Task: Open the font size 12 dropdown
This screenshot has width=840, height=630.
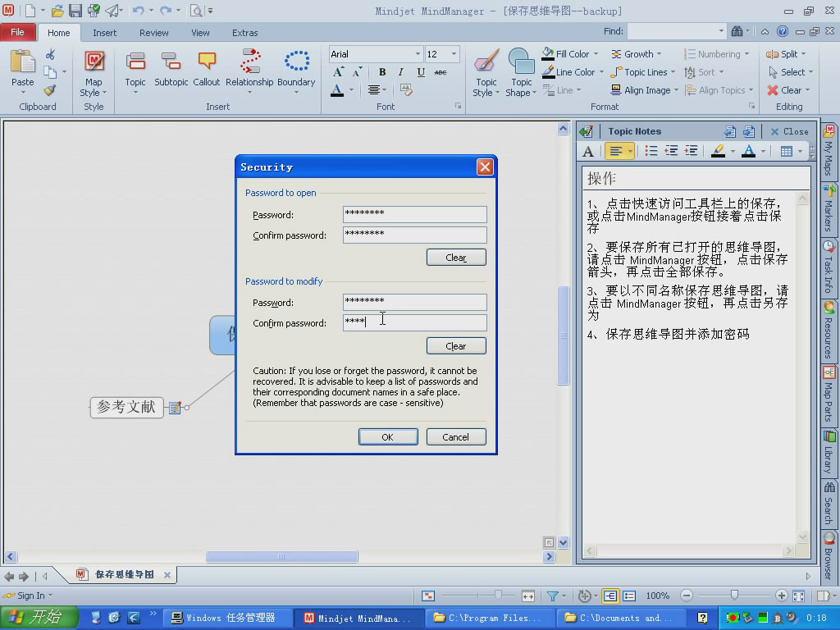Action: pos(454,54)
